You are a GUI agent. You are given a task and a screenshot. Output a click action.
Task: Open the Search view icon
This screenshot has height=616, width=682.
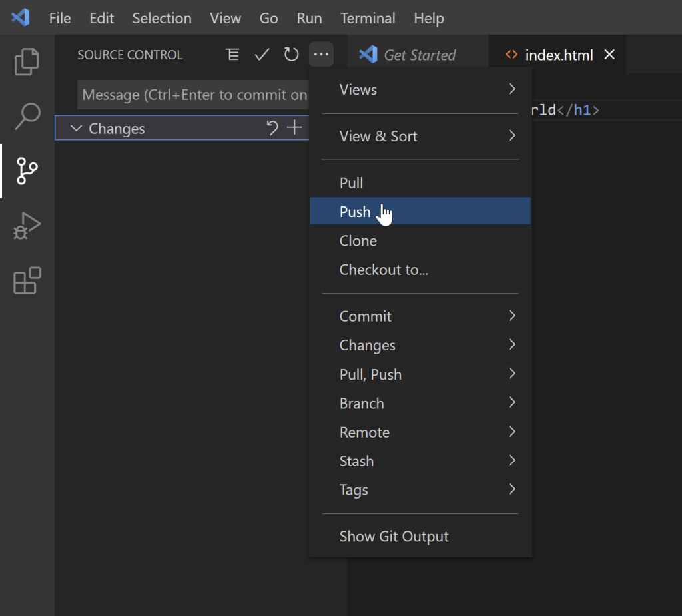[27, 116]
